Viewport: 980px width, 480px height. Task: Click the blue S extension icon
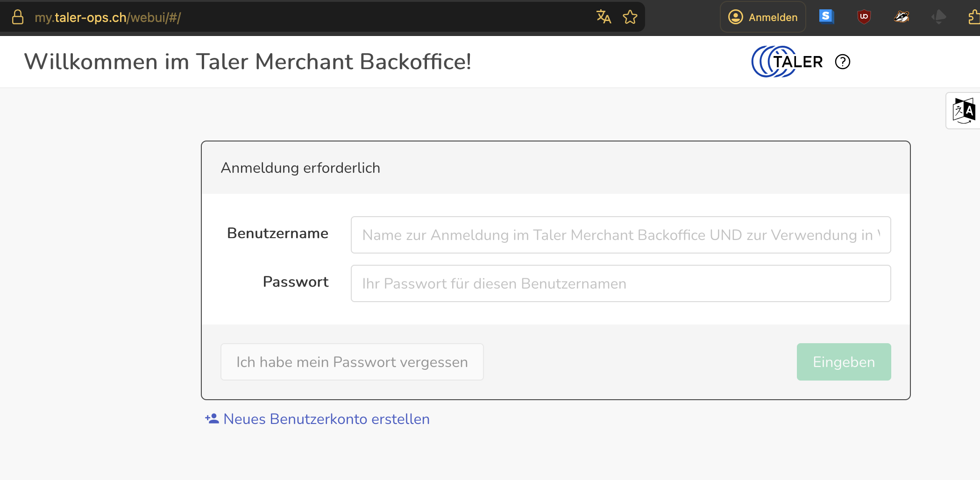(826, 17)
